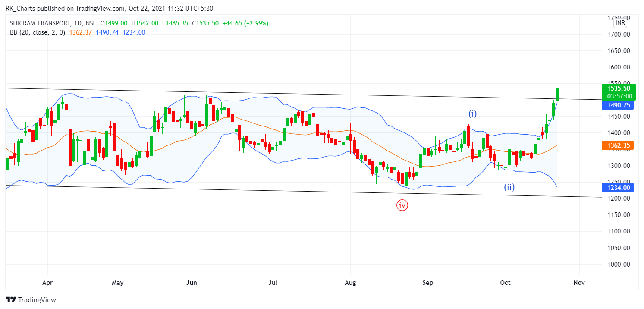Click the orange 1362.37 BB basis value
The height and width of the screenshot is (309, 644).
coord(80,32)
